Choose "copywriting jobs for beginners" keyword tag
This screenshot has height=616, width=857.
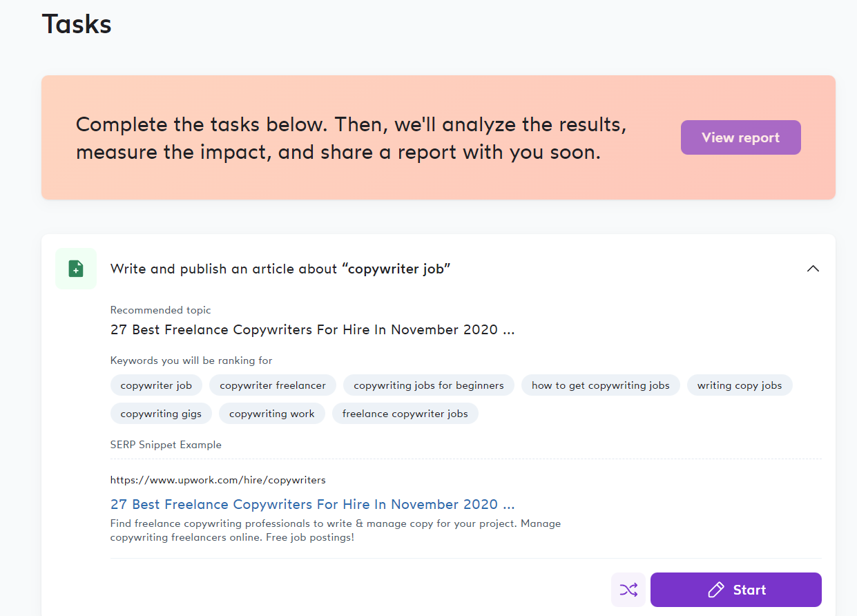click(x=429, y=385)
